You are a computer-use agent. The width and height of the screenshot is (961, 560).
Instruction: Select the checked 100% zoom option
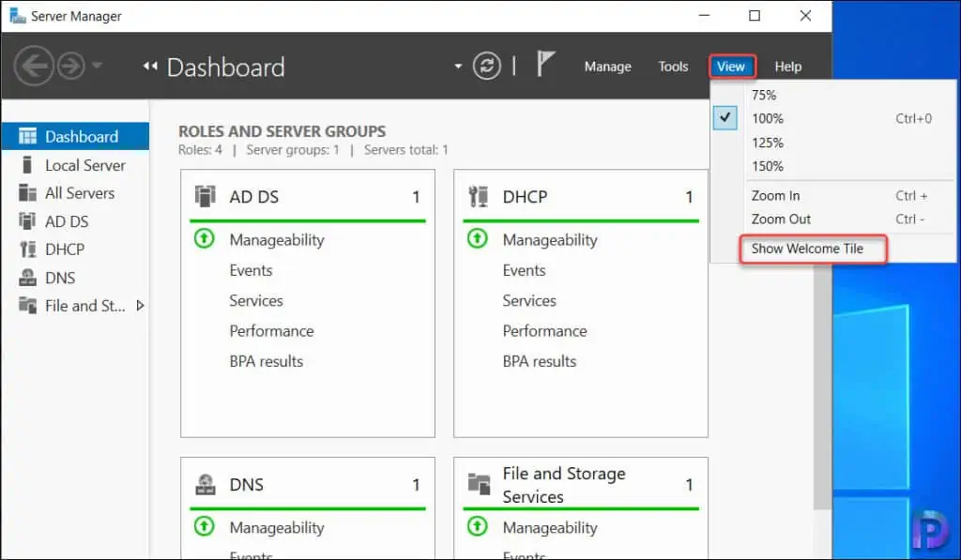pos(834,118)
